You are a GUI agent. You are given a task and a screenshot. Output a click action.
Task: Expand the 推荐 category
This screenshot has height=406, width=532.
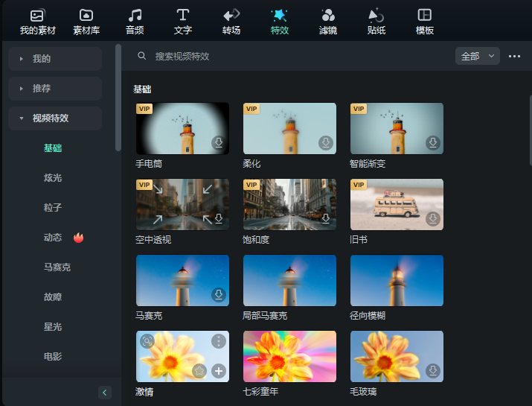coord(55,89)
